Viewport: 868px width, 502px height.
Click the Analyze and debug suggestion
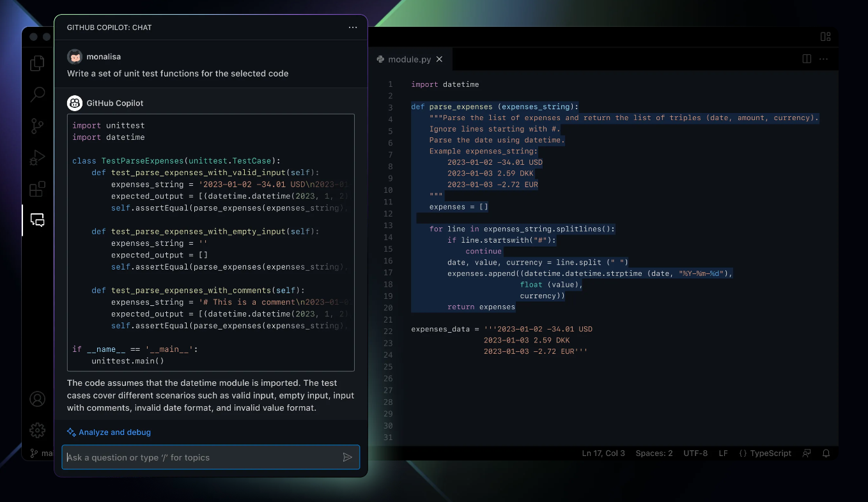109,432
